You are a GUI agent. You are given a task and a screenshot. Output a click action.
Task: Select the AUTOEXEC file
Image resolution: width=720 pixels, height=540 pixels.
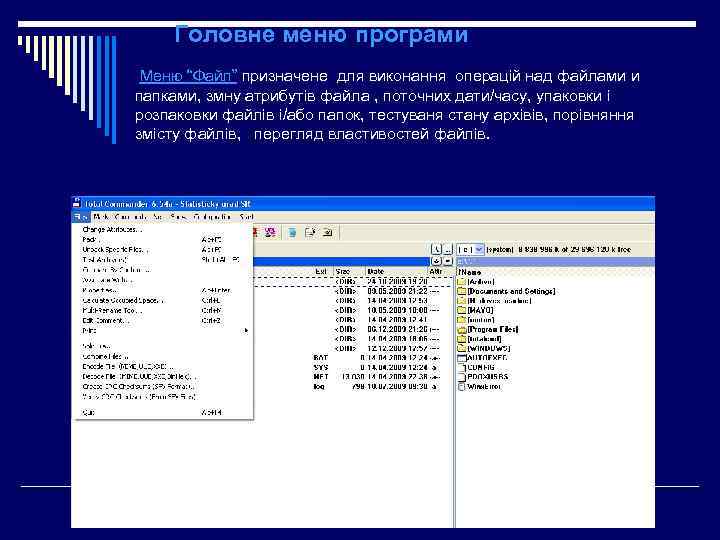click(x=483, y=358)
